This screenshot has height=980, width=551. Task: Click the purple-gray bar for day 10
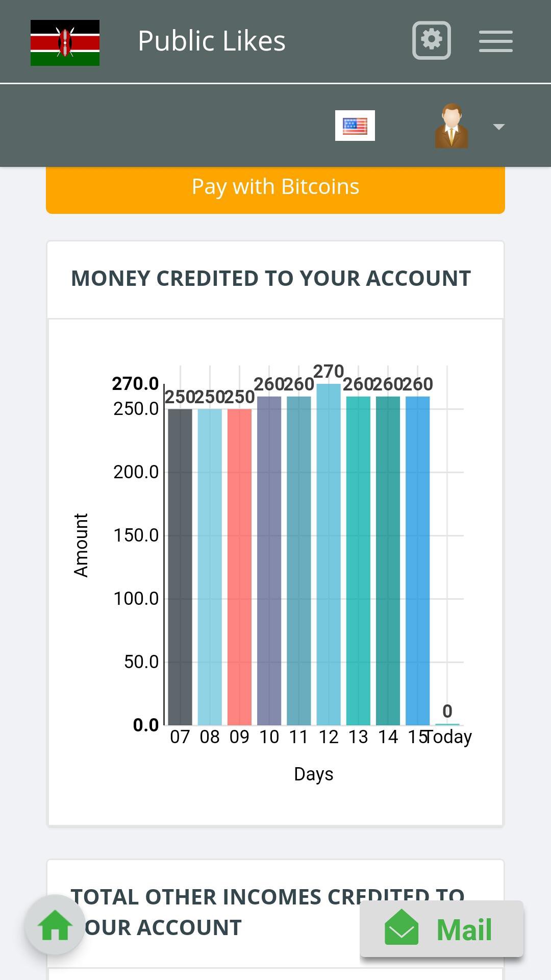point(269,560)
